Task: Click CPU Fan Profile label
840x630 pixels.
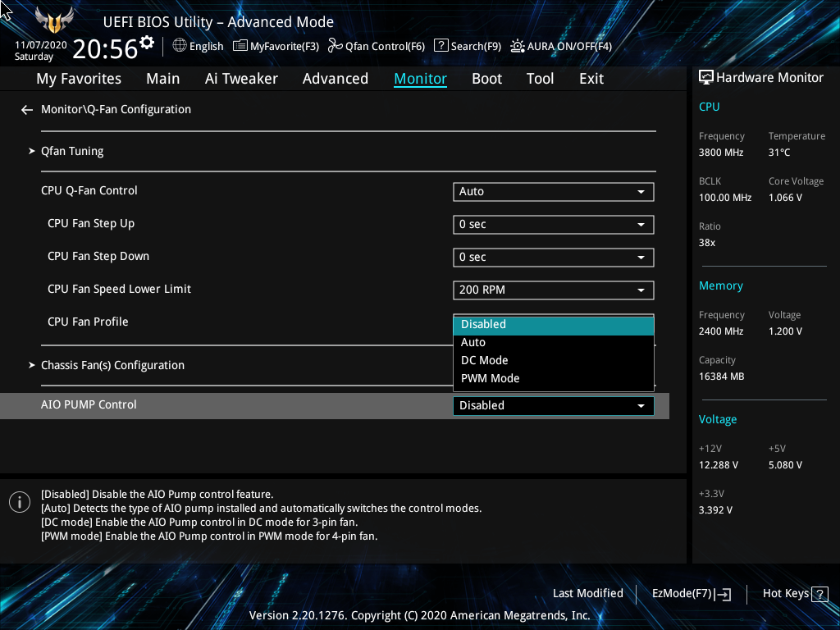Action: [88, 322]
